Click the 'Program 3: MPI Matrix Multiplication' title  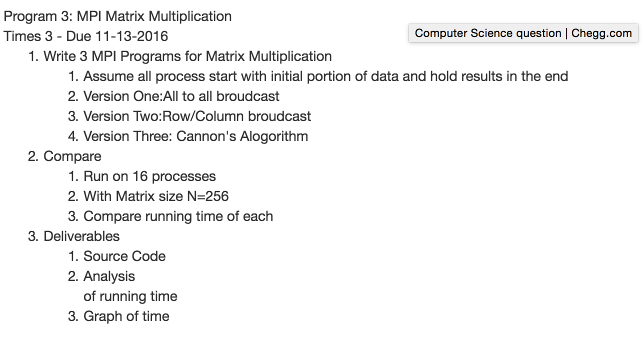118,16
